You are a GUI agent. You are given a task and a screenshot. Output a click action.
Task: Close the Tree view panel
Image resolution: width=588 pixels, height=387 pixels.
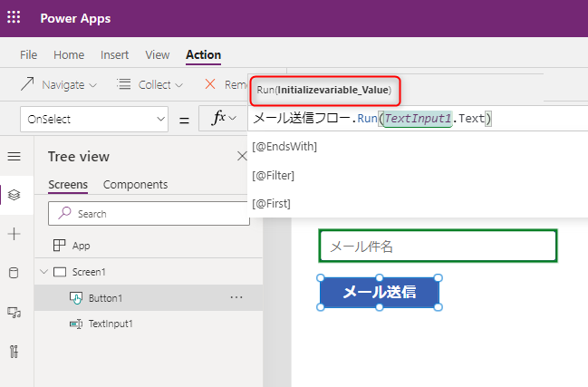pyautogui.click(x=242, y=156)
